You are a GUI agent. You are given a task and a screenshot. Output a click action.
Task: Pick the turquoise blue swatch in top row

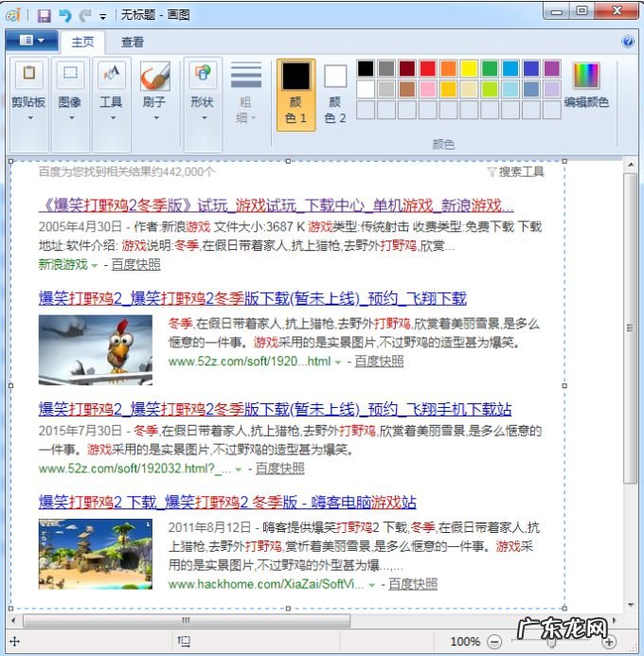(x=510, y=68)
